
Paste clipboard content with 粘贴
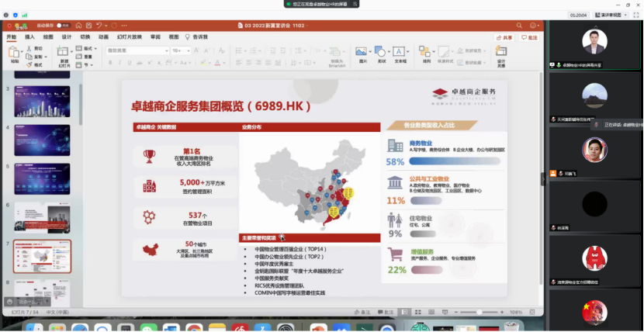(15, 54)
